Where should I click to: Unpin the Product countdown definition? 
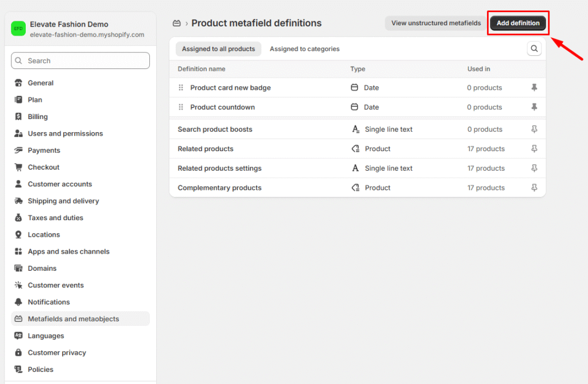point(534,107)
